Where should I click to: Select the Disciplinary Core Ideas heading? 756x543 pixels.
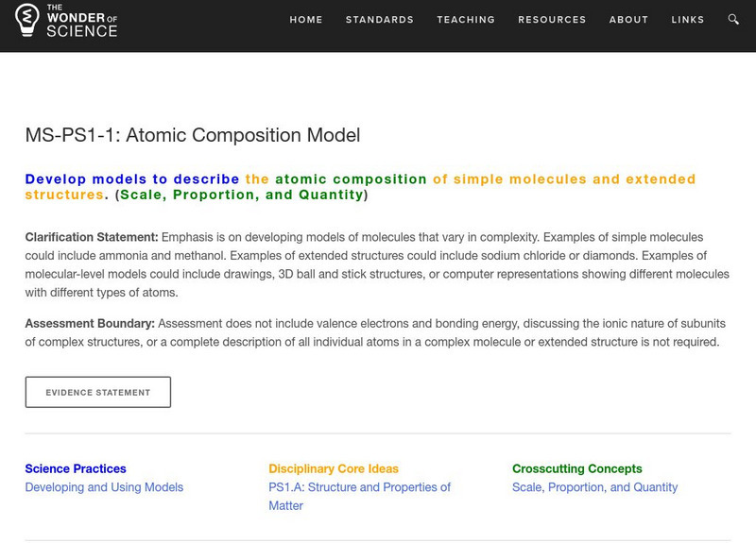[334, 468]
